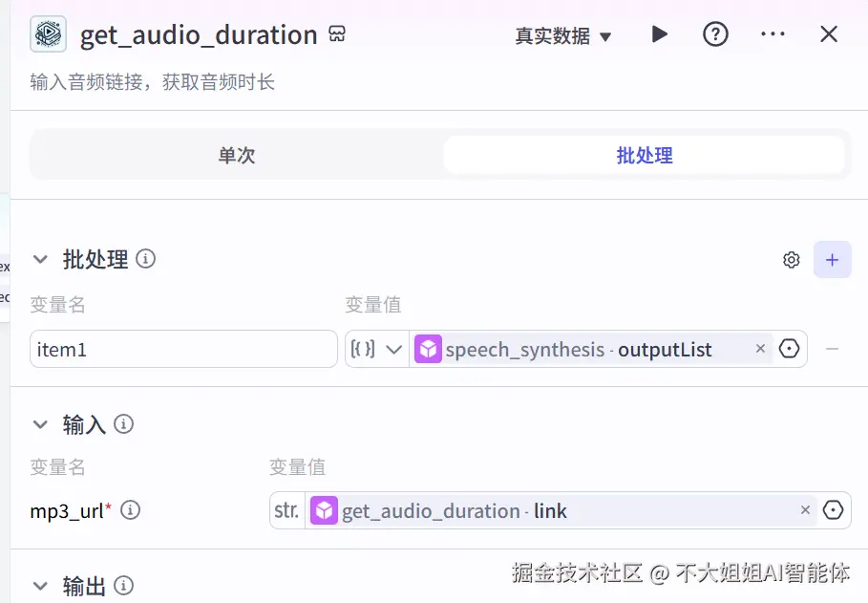
Task: Click info icon next to 批处理
Action: coord(146,259)
